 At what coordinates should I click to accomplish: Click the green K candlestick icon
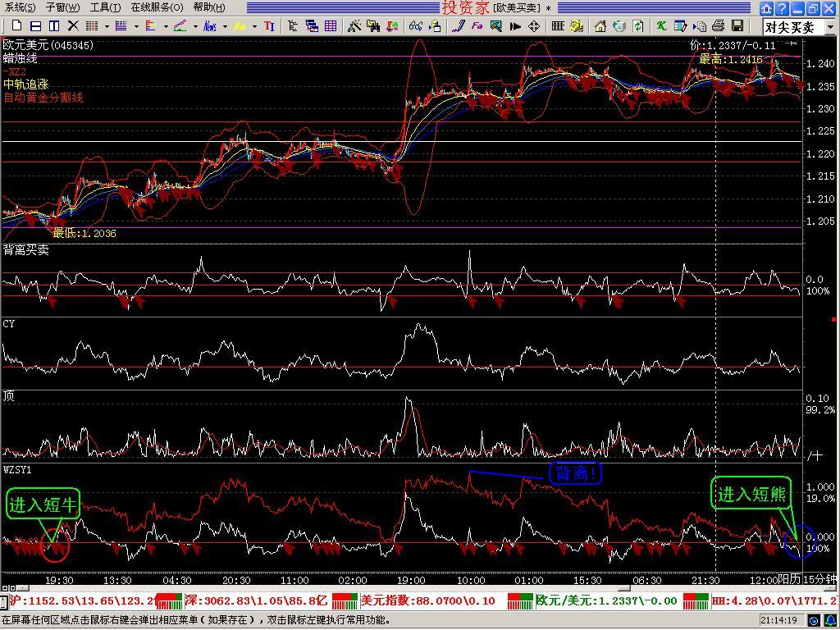click(662, 25)
